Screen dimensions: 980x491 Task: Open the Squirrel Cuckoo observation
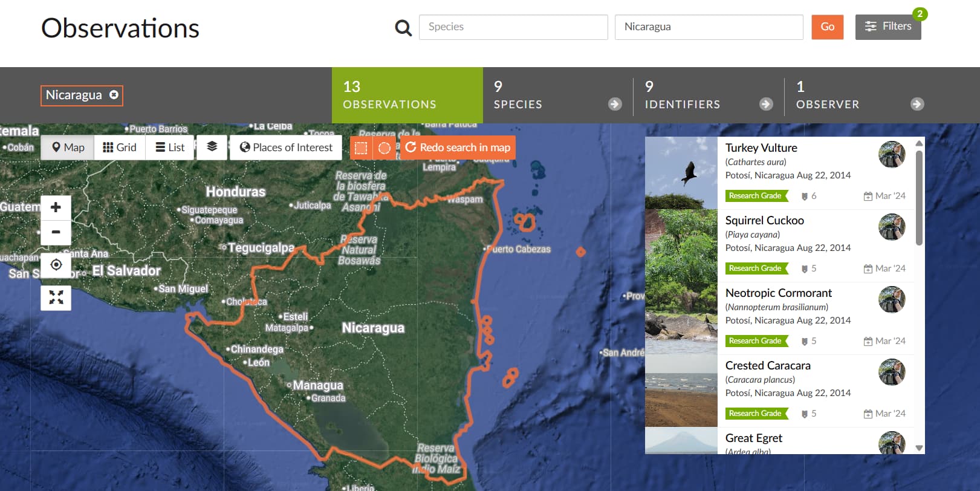[764, 220]
